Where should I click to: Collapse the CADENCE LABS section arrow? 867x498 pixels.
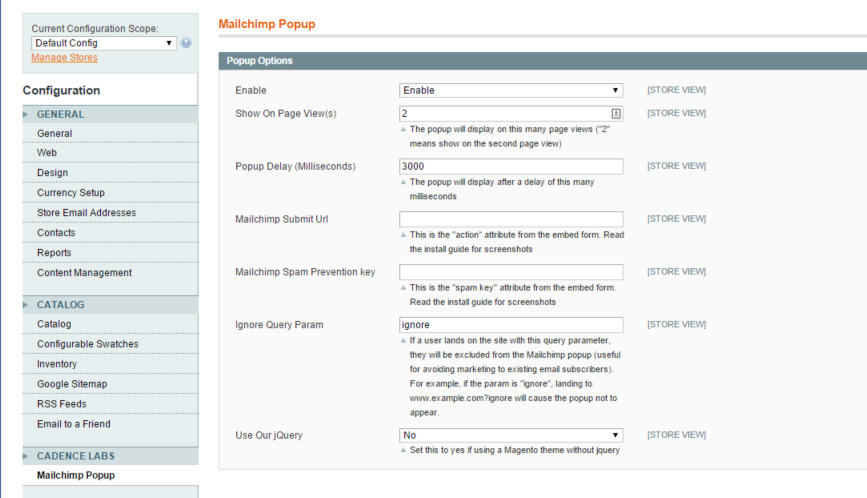point(25,456)
